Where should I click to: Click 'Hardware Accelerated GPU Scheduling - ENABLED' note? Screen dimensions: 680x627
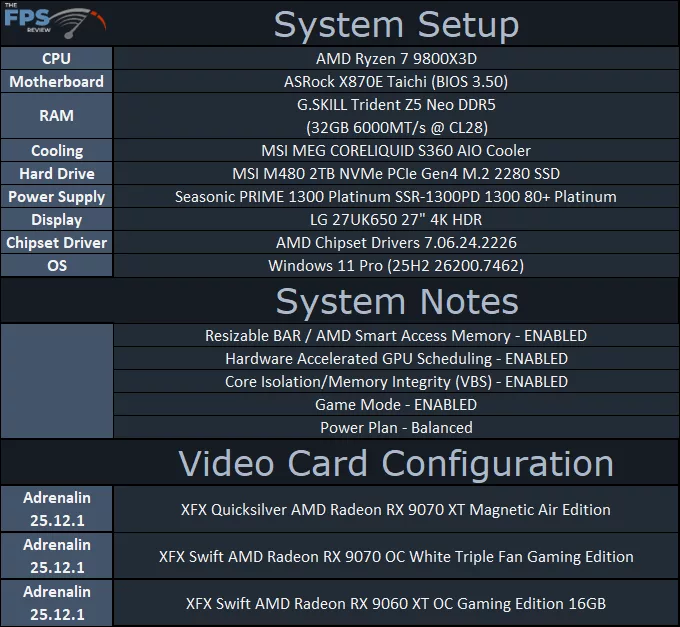[396, 359]
